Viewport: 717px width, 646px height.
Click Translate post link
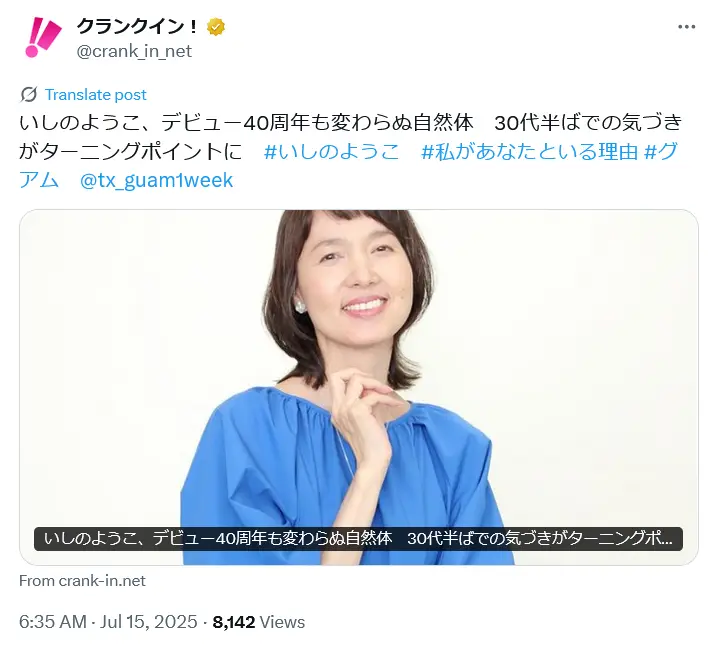click(x=95, y=95)
